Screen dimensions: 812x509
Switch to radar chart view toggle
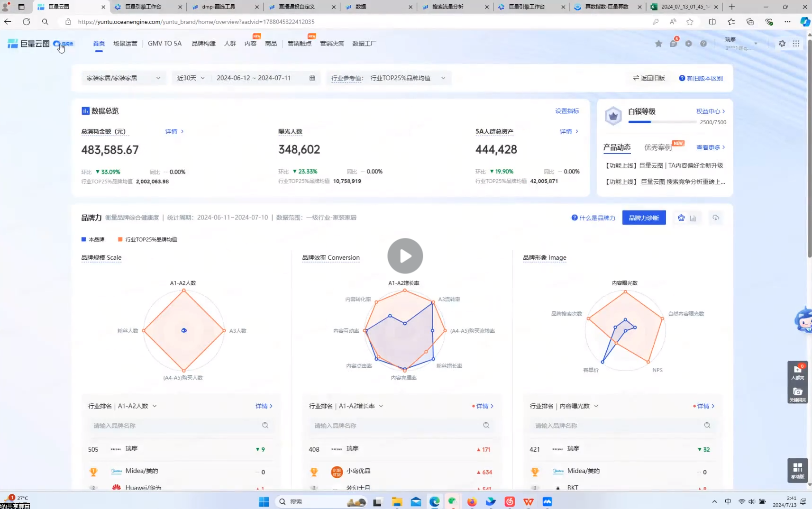pyautogui.click(x=681, y=218)
